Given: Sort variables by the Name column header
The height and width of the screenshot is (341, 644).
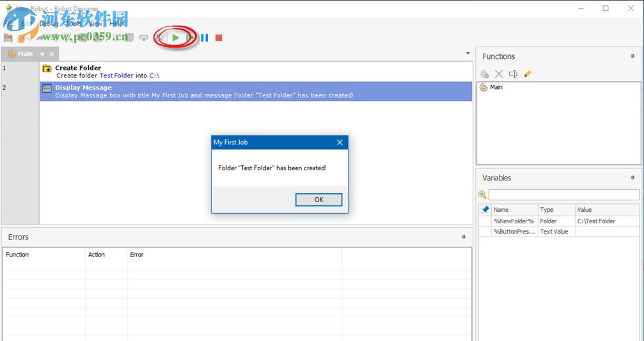Looking at the screenshot, I should pyautogui.click(x=515, y=210).
